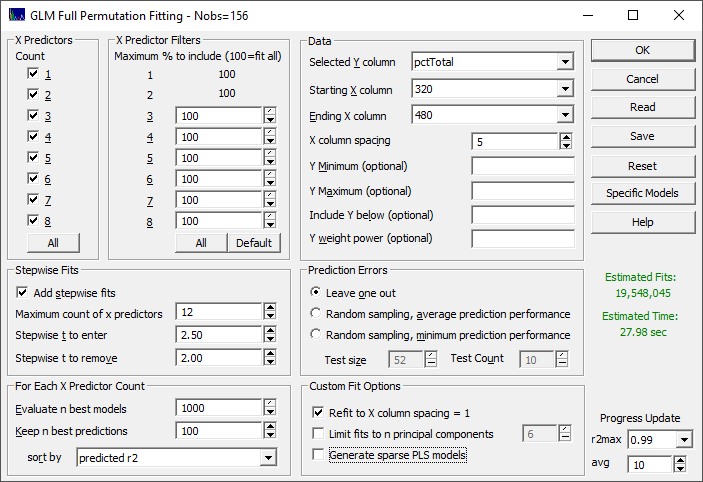Click Default in X Predictor Filters

click(254, 243)
